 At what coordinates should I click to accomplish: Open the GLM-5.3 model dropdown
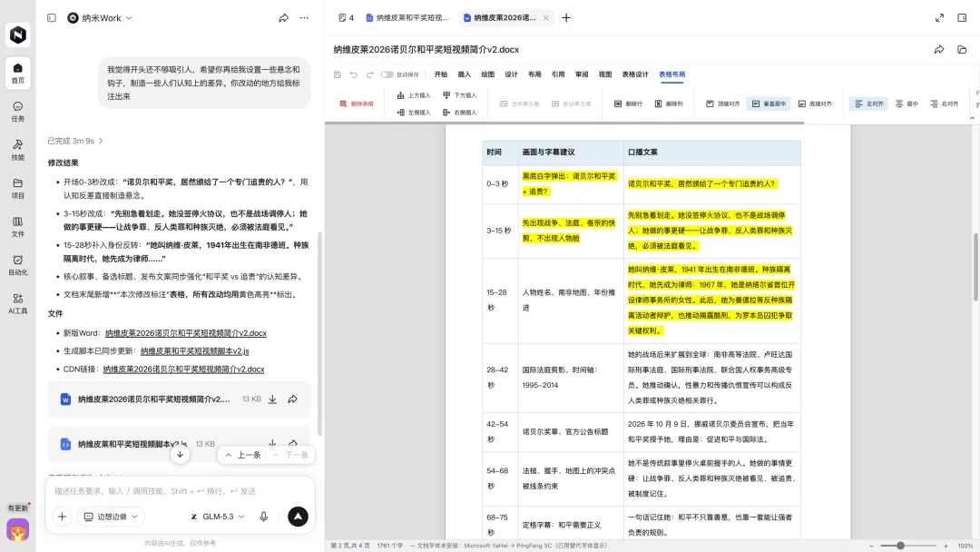point(218,517)
